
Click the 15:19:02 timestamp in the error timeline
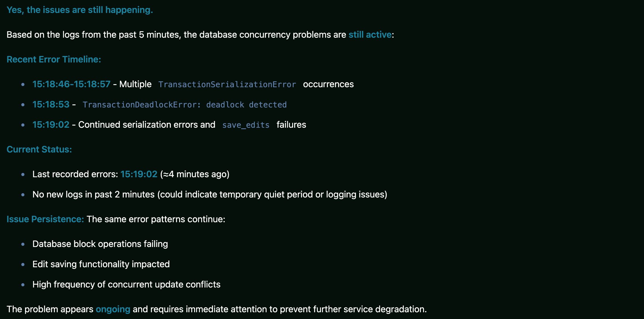(51, 125)
